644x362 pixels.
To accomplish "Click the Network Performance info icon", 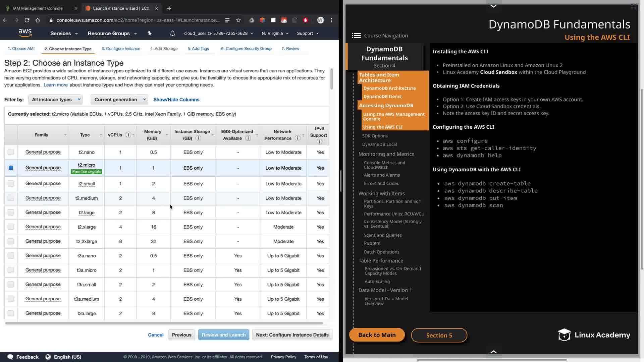I will 297,138.
